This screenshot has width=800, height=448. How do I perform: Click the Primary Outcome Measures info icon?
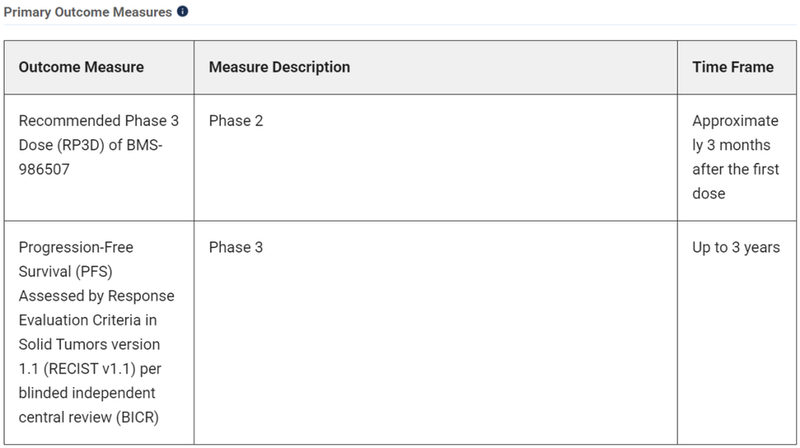click(x=183, y=11)
